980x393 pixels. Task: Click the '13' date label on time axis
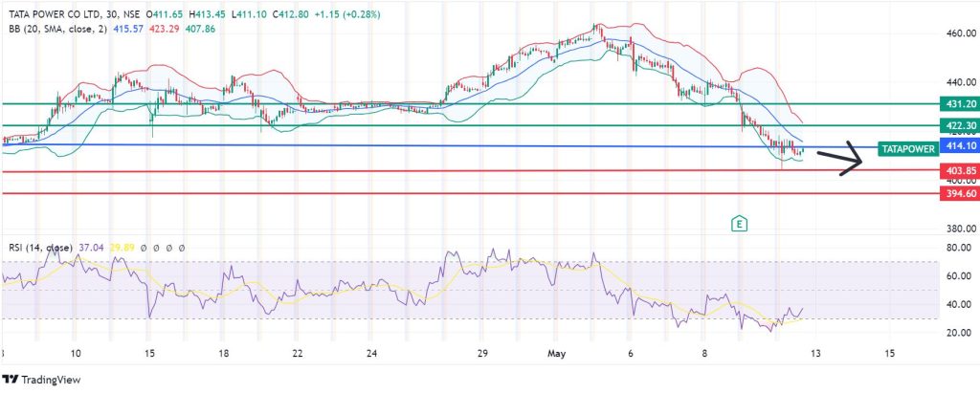815,354
